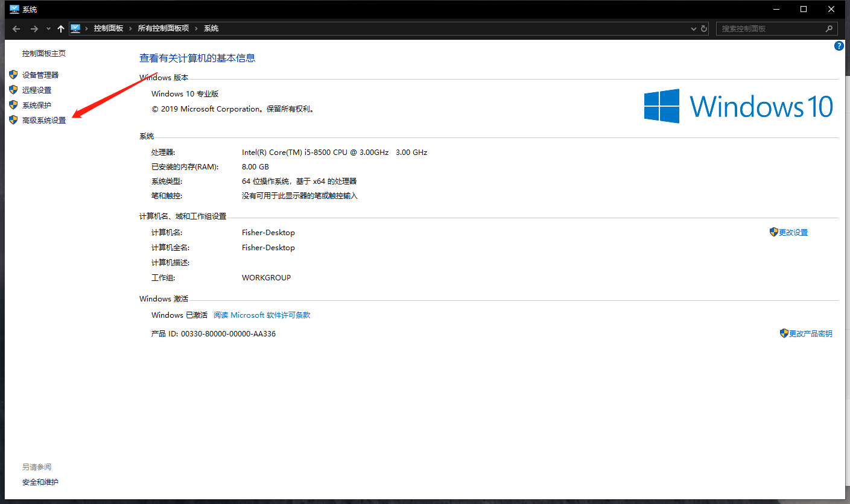Image resolution: width=850 pixels, height=504 pixels.
Task: Open 远程设置 in the sidebar
Action: (37, 90)
